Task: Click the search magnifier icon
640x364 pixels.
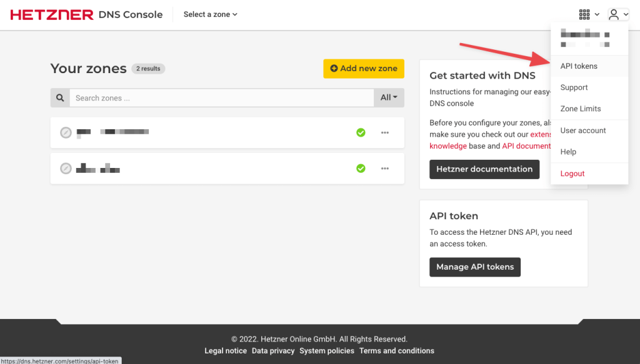Action: (60, 98)
